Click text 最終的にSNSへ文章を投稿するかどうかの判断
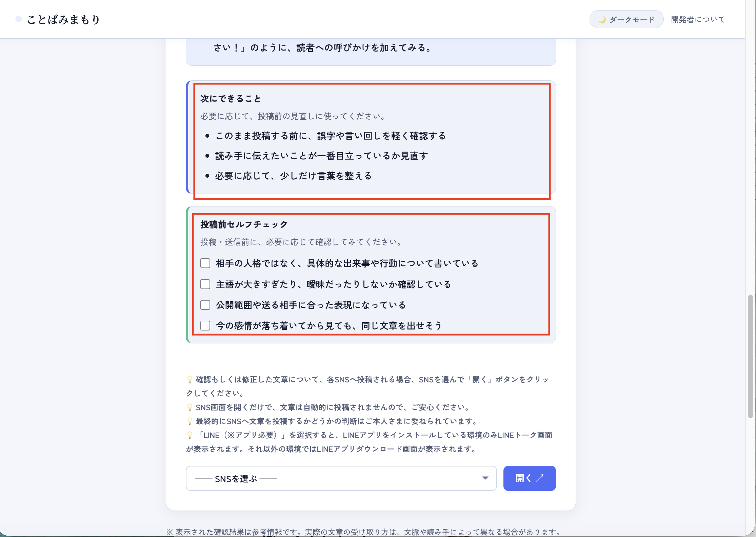 [x=337, y=421]
